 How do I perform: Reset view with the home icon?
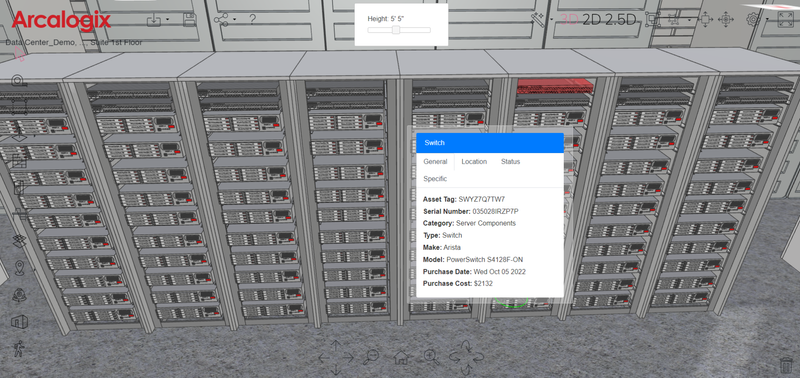[401, 357]
